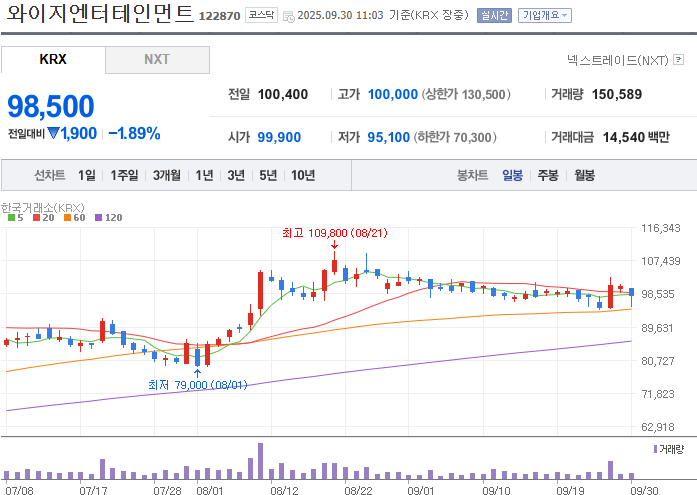697x495 pixels.
Task: Switch to the KRX tab
Action: coord(53,60)
